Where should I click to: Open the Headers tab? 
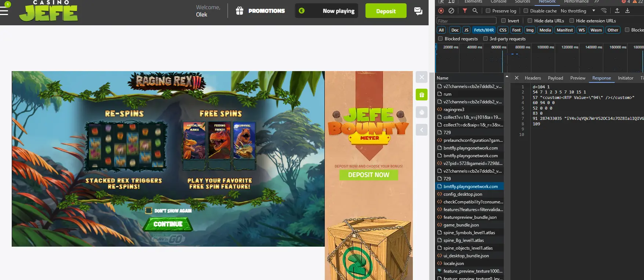[x=533, y=78]
